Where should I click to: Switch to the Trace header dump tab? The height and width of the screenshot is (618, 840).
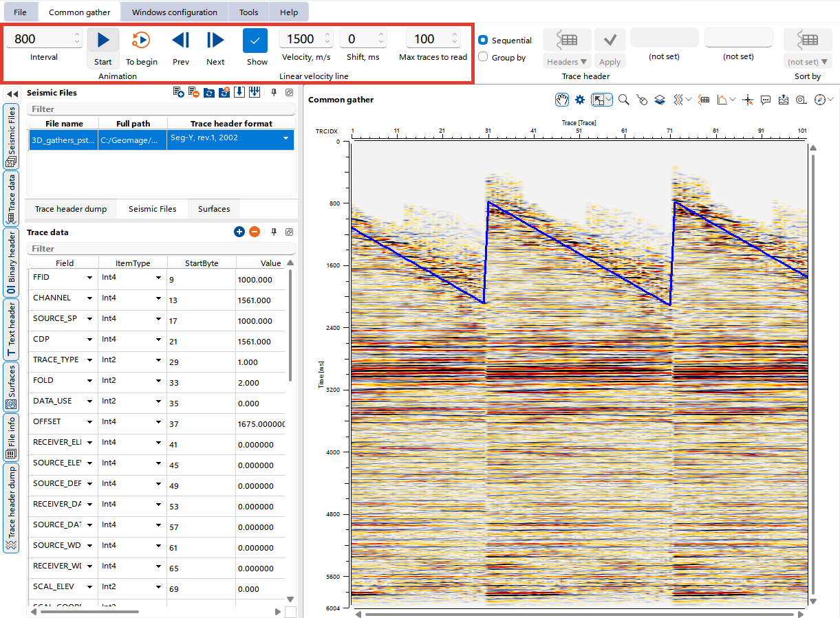point(71,209)
